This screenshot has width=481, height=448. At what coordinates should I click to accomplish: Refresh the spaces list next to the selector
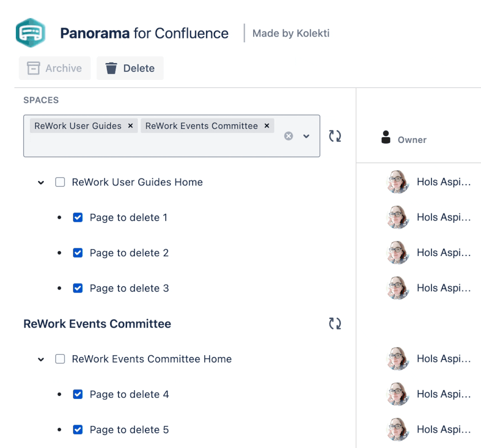click(335, 136)
